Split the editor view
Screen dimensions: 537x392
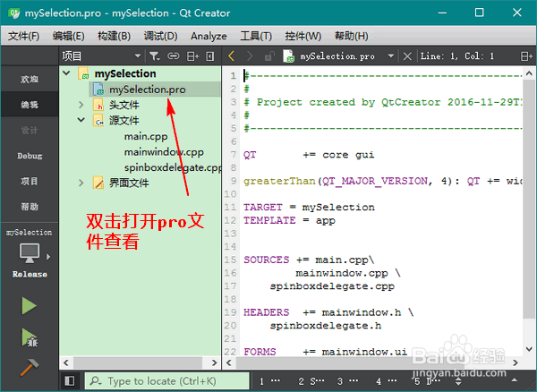point(526,56)
